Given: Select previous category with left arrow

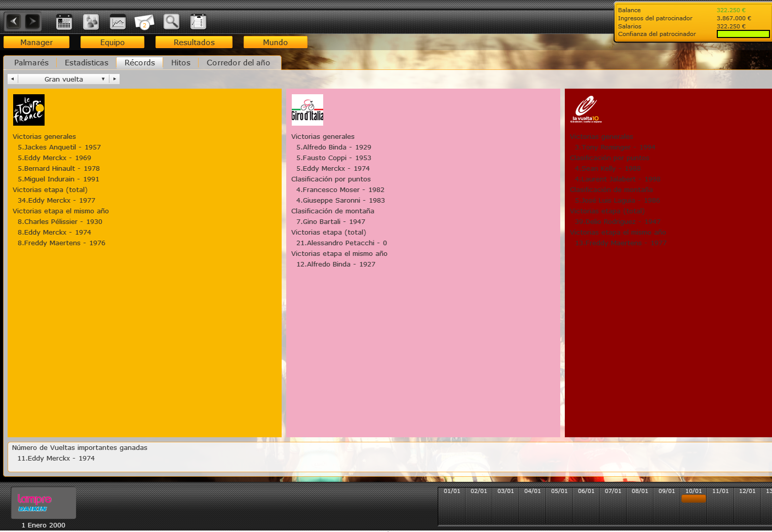Looking at the screenshot, I should coord(12,79).
